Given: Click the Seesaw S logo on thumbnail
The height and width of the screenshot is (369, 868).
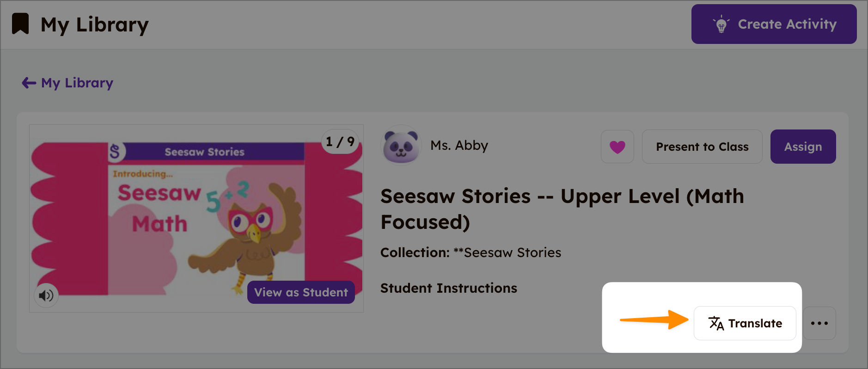Looking at the screenshot, I should [x=115, y=151].
